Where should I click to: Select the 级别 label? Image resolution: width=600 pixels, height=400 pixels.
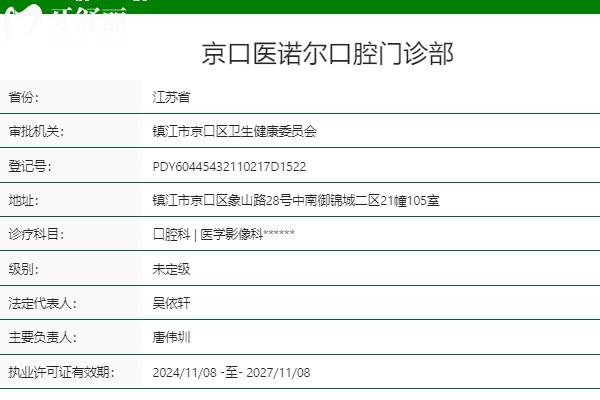[x=24, y=269]
